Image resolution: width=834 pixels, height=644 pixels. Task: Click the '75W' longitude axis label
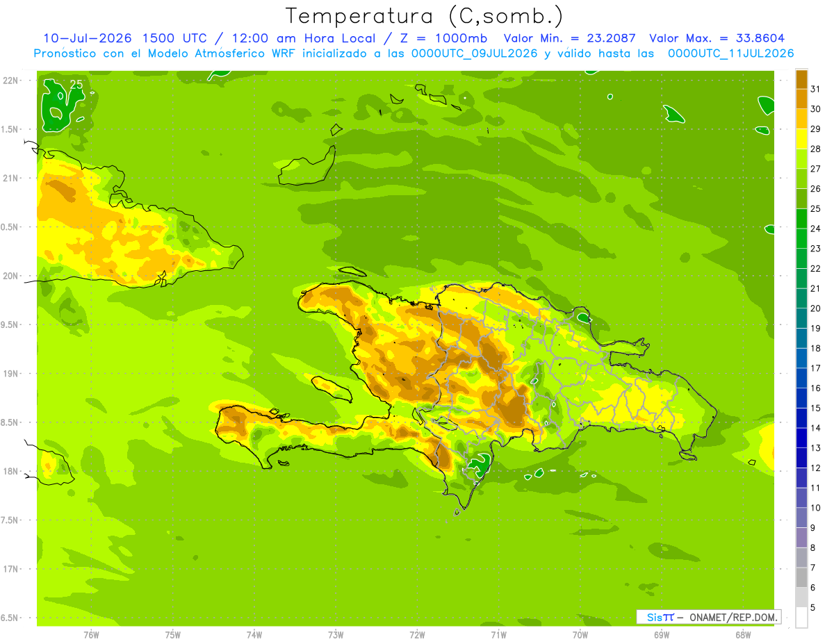point(172,634)
